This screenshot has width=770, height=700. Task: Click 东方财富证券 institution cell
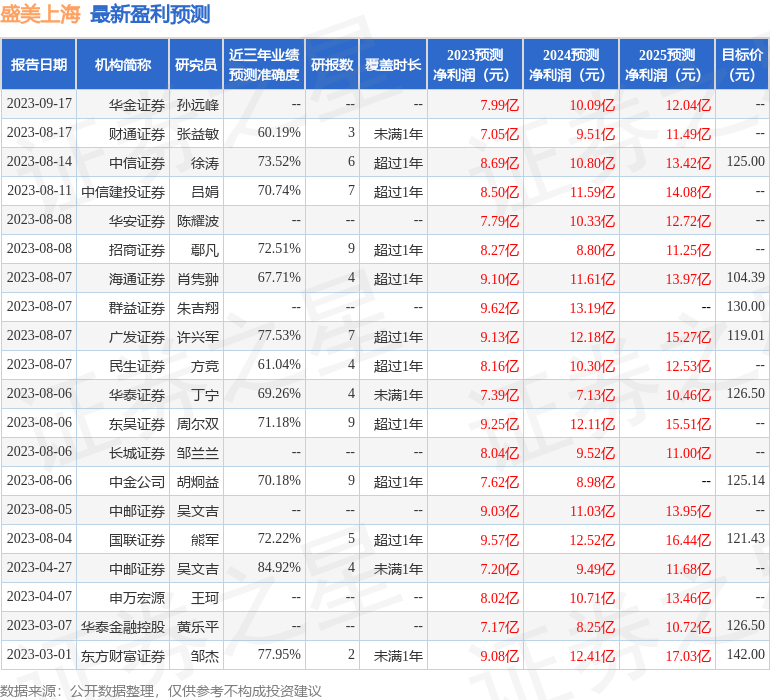click(123, 656)
